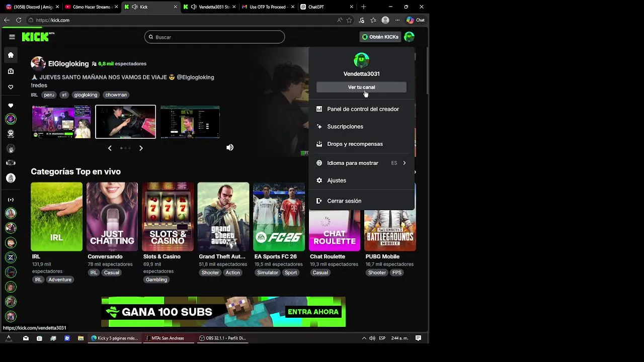Open the Slots & Casino category card

pyautogui.click(x=168, y=217)
